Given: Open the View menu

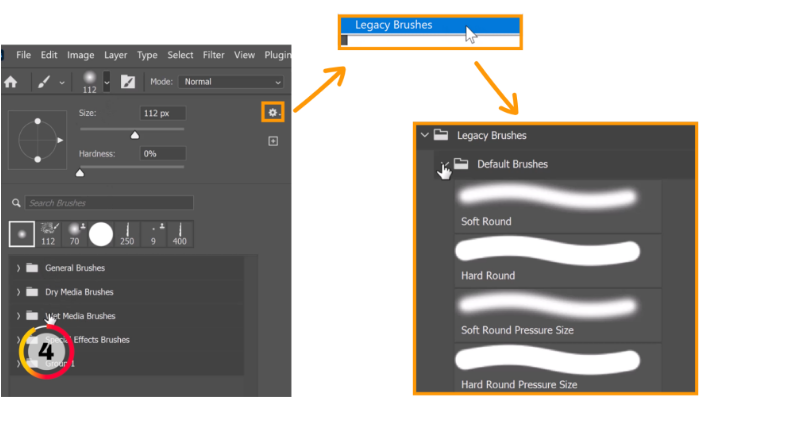Looking at the screenshot, I should click(244, 55).
